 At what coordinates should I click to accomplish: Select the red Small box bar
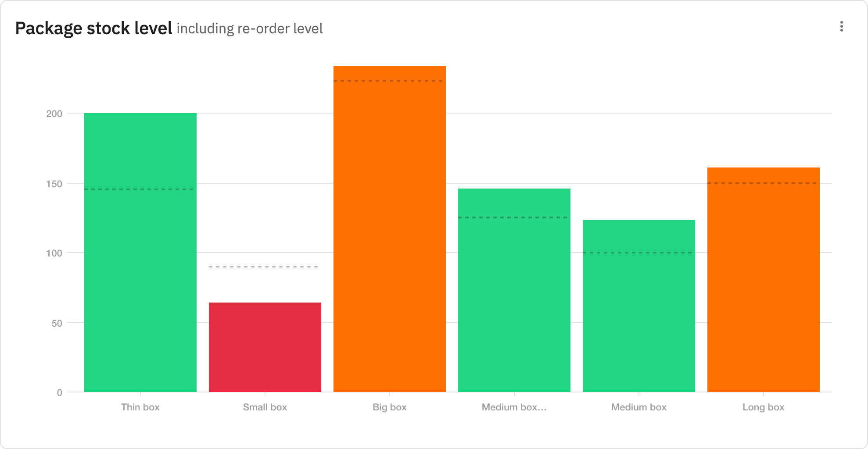point(265,347)
